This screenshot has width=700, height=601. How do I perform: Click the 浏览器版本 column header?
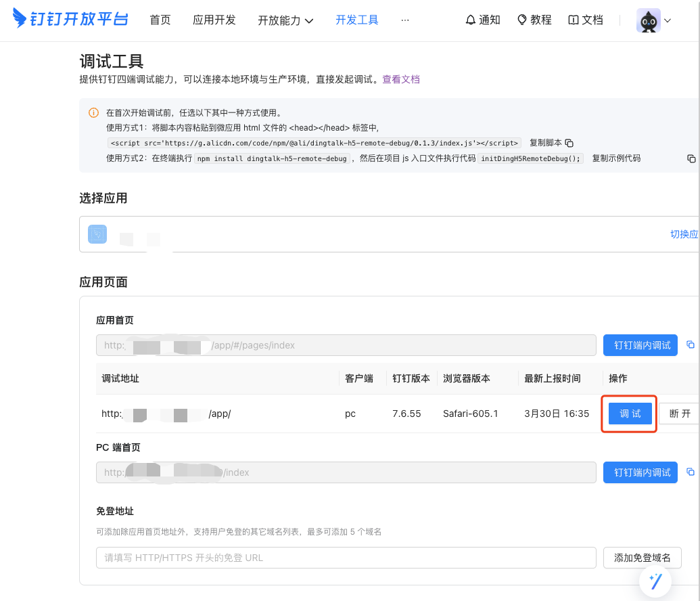[466, 378]
